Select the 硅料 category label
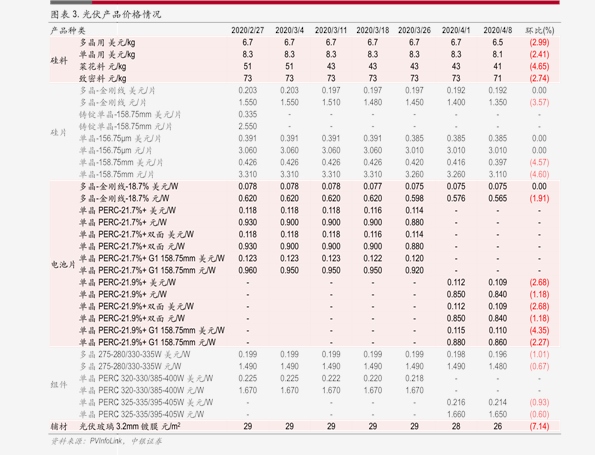Image resolution: width=595 pixels, height=455 pixels. tap(59, 60)
